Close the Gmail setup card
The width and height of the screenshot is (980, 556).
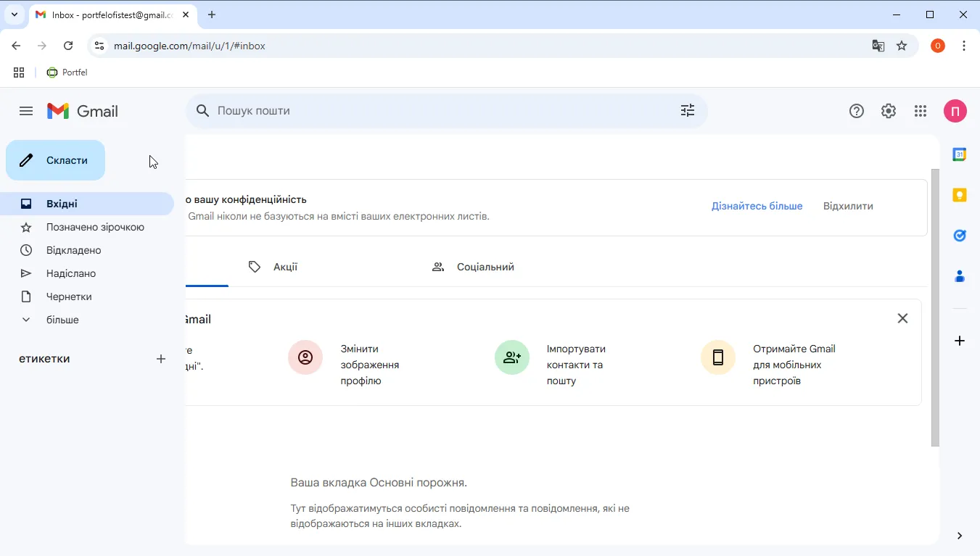click(902, 318)
